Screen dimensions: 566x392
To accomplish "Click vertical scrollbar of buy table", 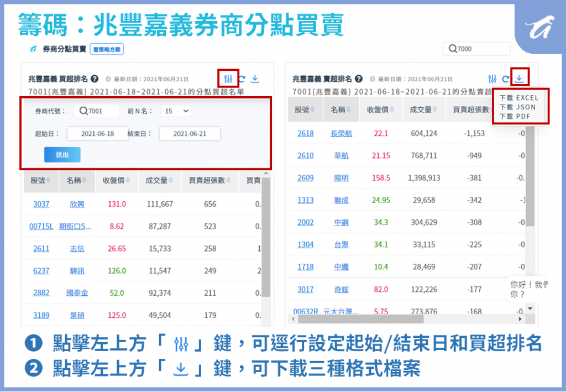I will point(266,237).
